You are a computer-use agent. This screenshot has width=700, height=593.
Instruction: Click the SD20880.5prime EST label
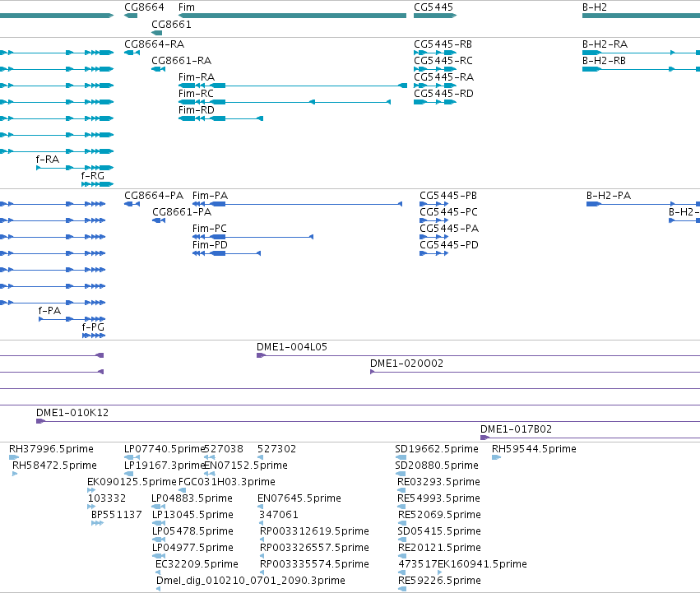tap(437, 466)
